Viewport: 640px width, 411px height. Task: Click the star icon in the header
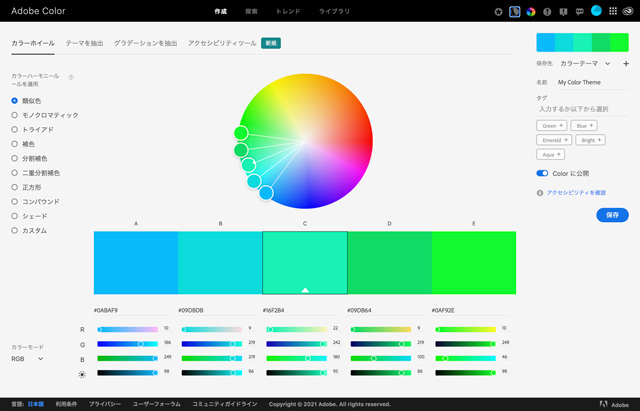tap(498, 12)
